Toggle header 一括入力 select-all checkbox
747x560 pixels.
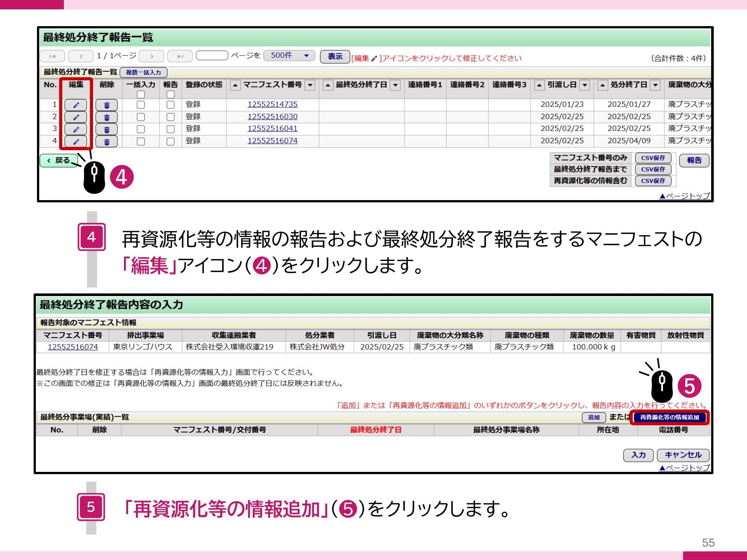click(141, 94)
